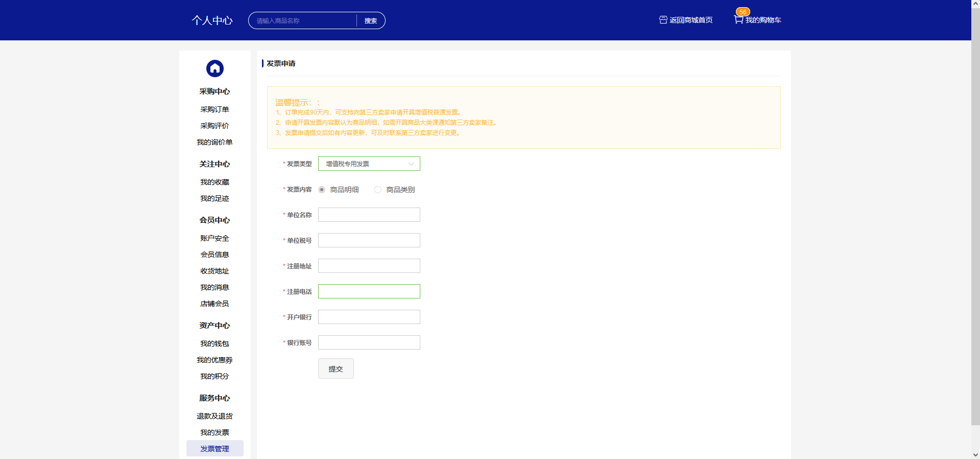This screenshot has height=459, width=980.
Task: Click the 提交 button
Action: (x=336, y=369)
